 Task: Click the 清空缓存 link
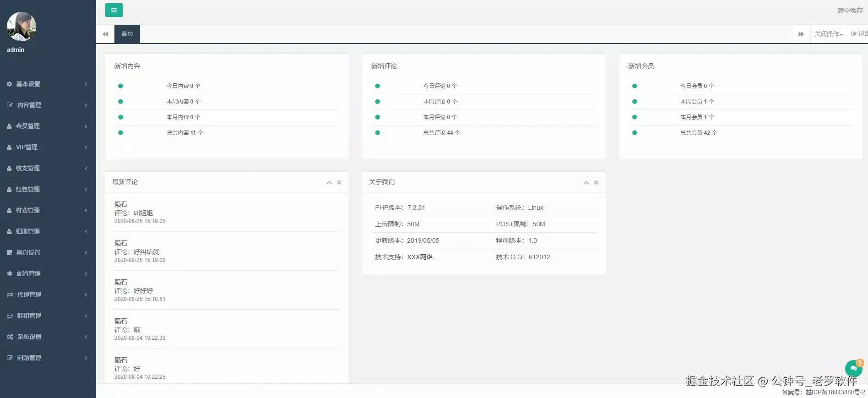850,11
